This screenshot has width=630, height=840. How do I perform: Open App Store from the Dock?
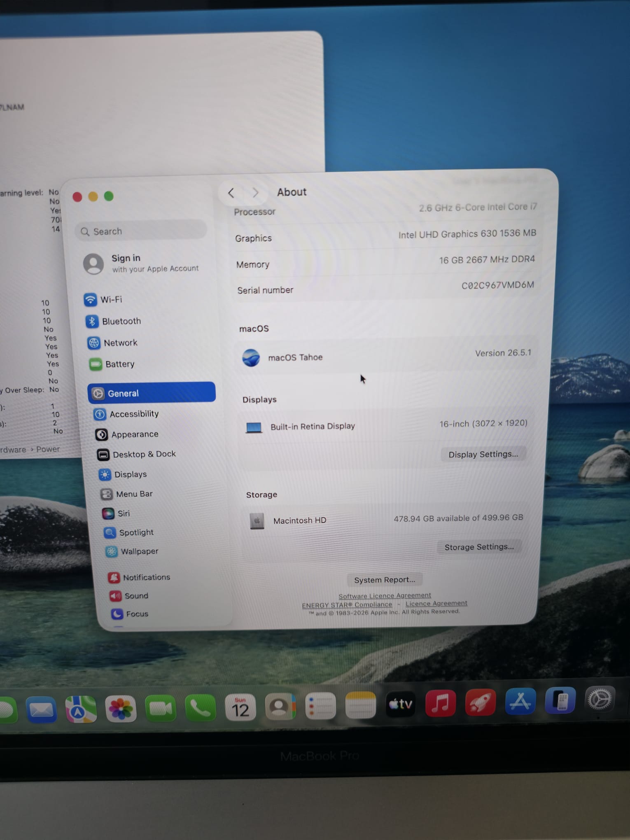tap(520, 701)
